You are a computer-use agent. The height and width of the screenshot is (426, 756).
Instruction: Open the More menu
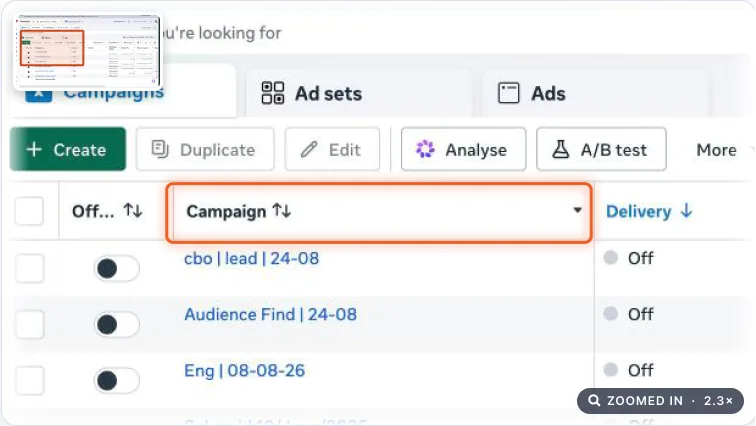(x=716, y=150)
